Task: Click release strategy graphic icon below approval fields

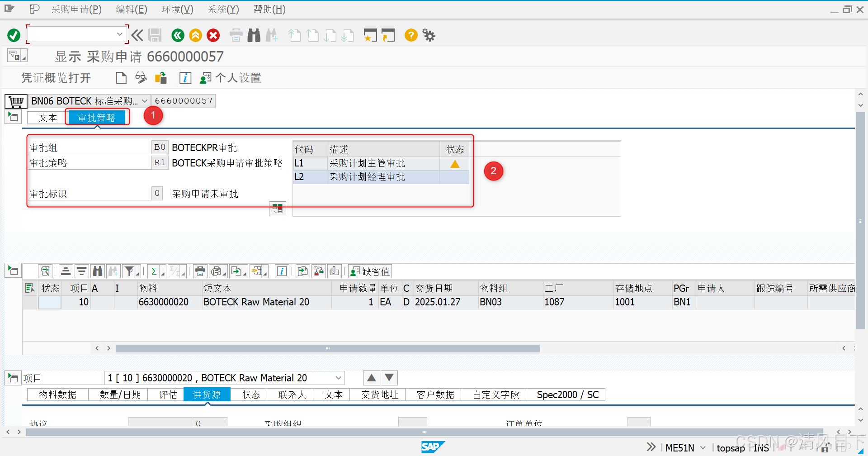Action: pos(278,209)
